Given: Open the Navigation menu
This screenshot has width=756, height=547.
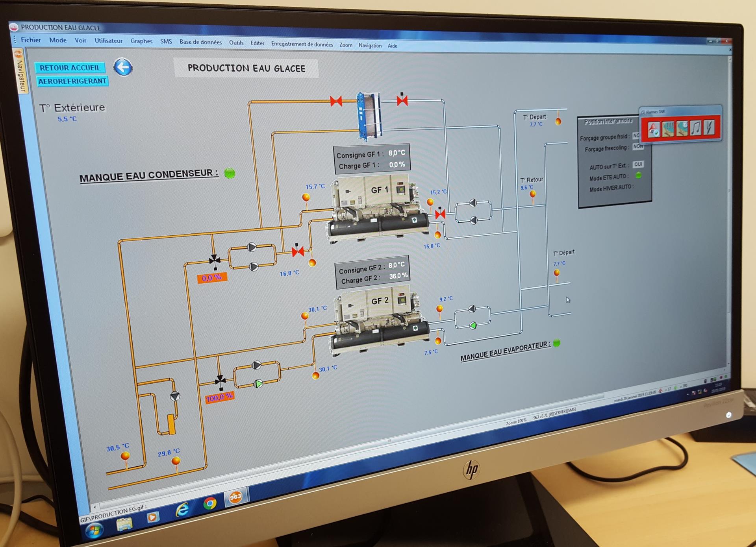Looking at the screenshot, I should [x=370, y=46].
